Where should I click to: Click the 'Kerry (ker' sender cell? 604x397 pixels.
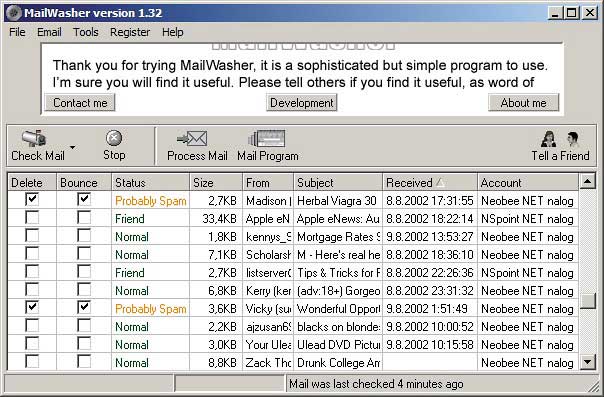(268, 291)
